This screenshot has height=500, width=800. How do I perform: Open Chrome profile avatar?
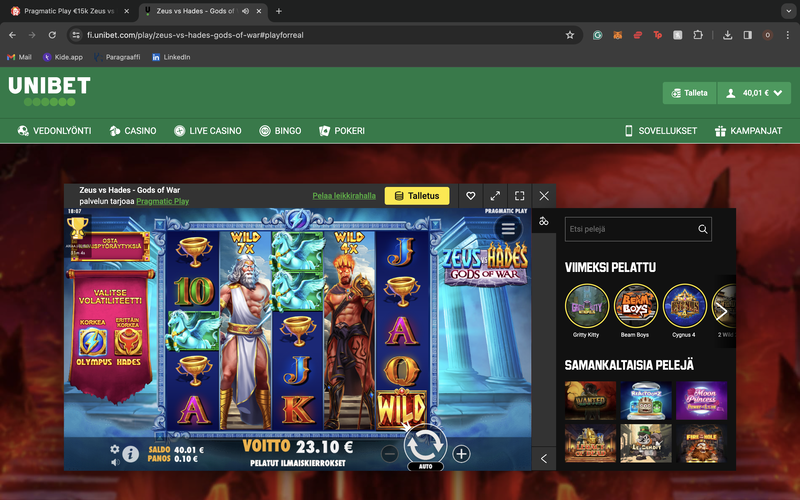click(x=767, y=35)
